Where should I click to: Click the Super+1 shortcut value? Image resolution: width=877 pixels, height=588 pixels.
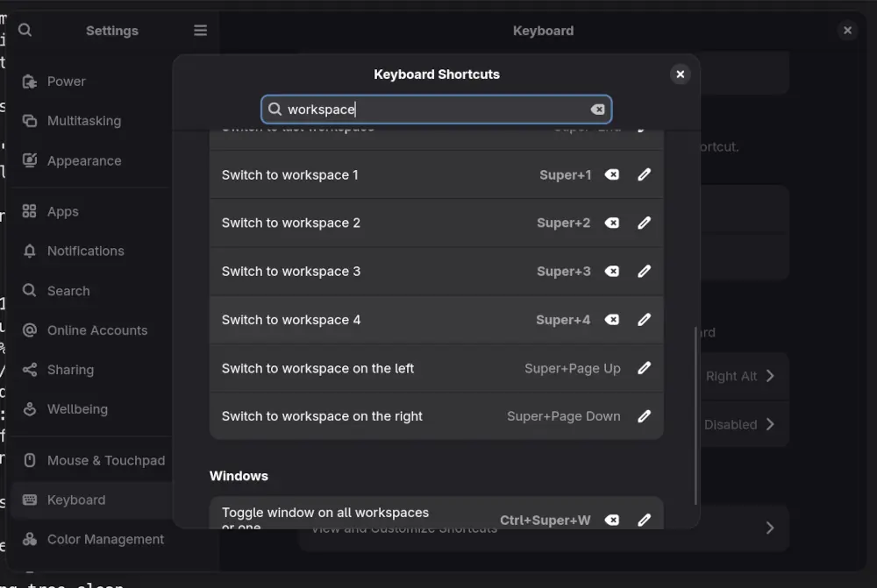point(565,175)
